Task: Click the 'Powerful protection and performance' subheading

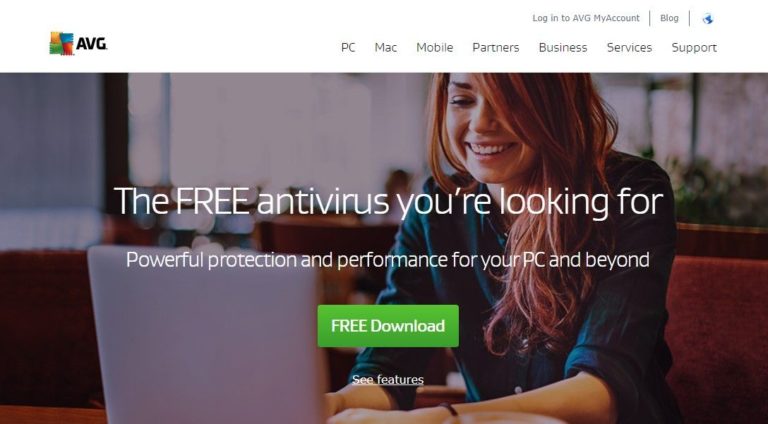Action: click(x=387, y=259)
